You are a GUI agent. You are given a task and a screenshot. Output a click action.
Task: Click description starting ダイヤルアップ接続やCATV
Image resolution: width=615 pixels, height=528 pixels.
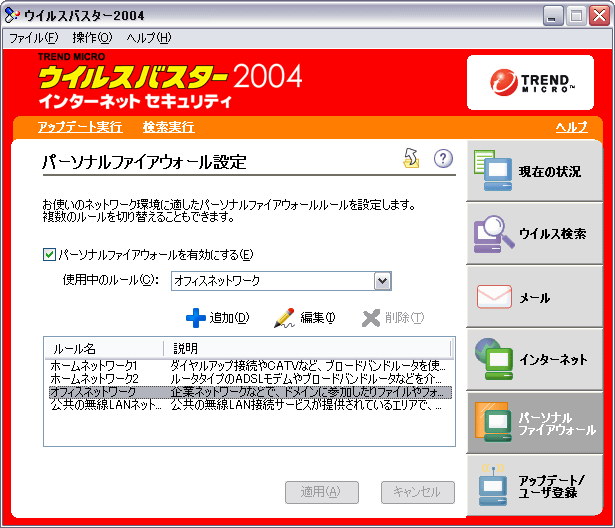tap(308, 366)
